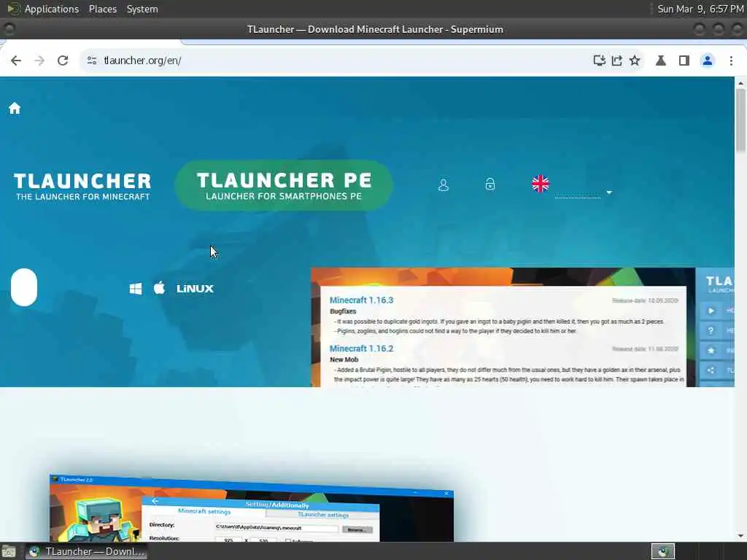Click the page vertical scrollbar thumb
Image resolution: width=747 pixels, height=560 pixels.
pos(740,121)
